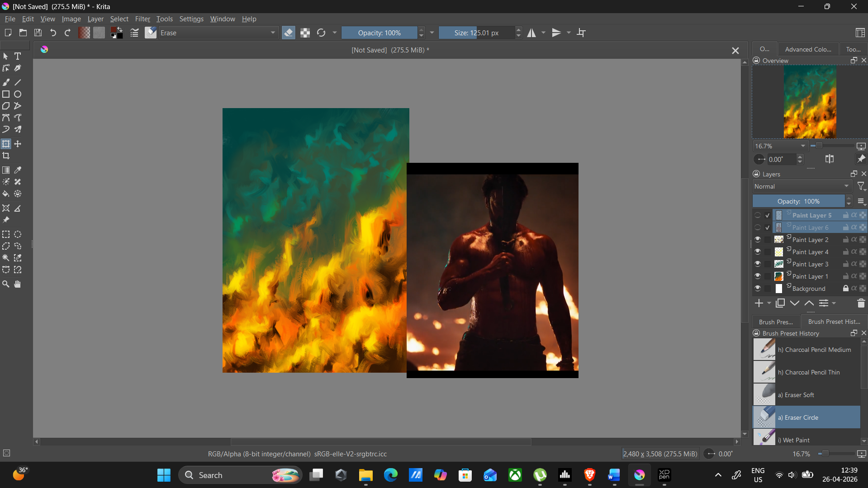Enable horizontal mirror tool
Viewport: 868px width, 488px height.
tap(531, 33)
